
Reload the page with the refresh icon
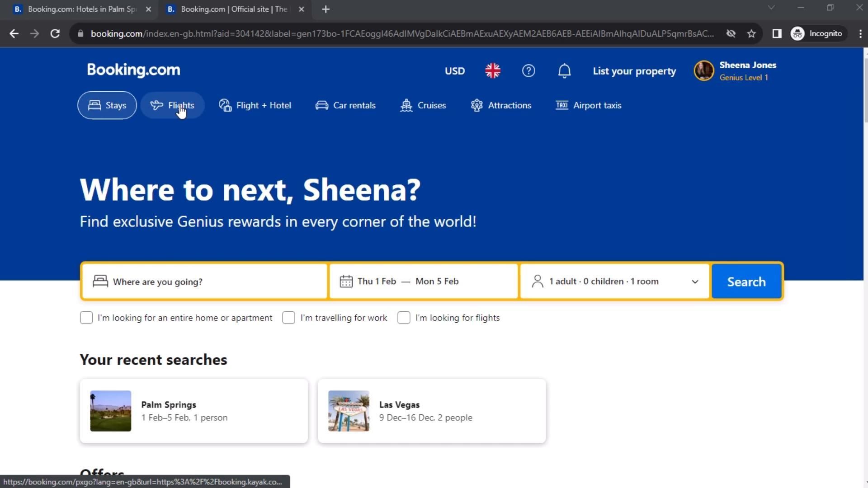click(x=55, y=34)
